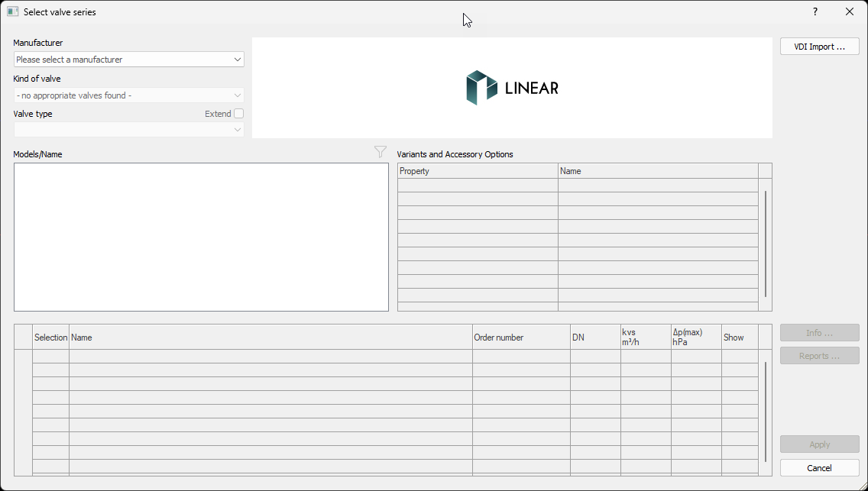This screenshot has width=868, height=491.
Task: Click the models filter funnel icon
Action: tap(381, 152)
